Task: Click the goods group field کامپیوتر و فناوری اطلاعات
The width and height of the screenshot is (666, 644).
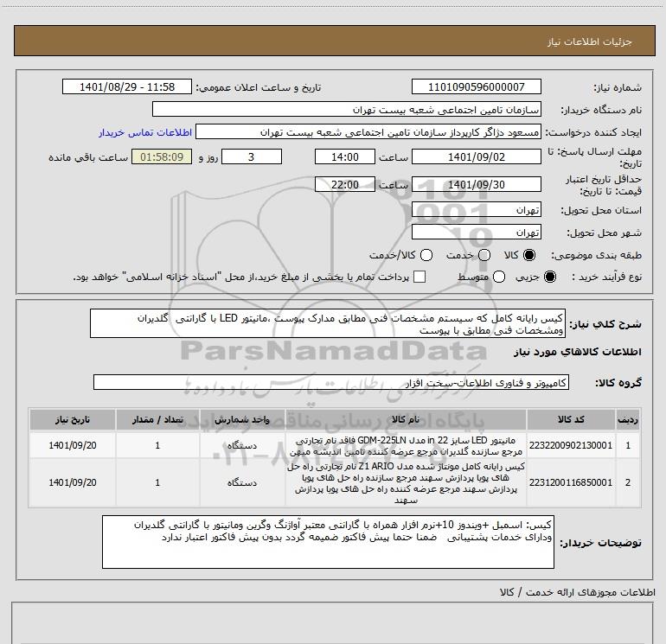Action: coord(331,382)
